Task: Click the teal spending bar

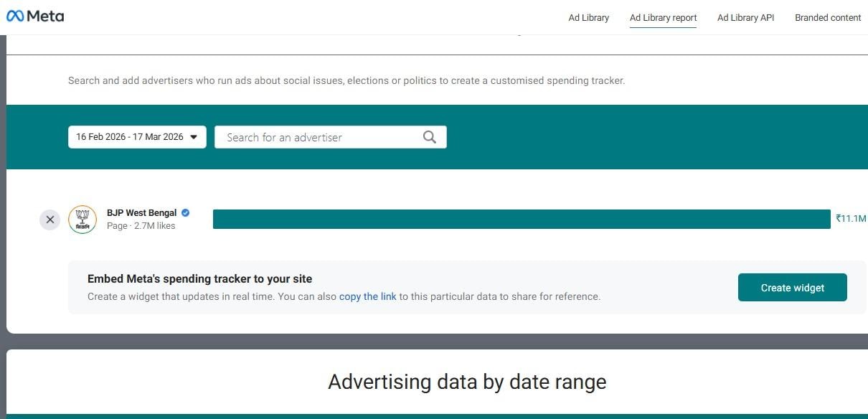Action: pos(522,219)
